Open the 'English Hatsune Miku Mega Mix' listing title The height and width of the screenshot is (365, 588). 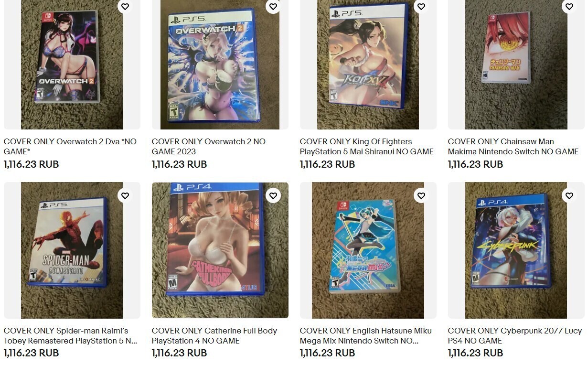pos(366,336)
